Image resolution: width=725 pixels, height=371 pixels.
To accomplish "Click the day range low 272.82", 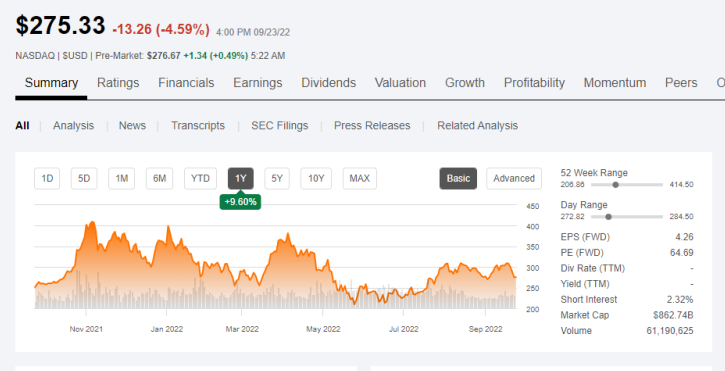I will [573, 216].
